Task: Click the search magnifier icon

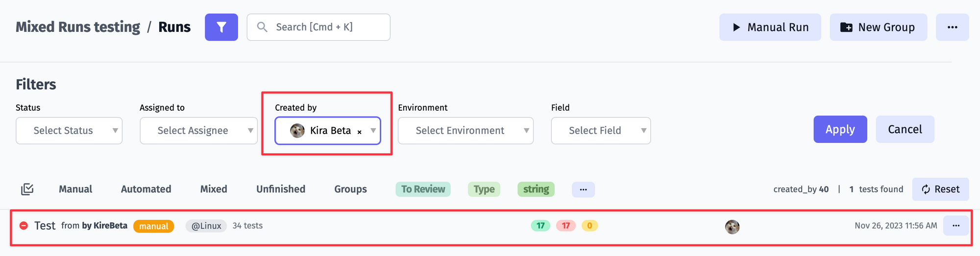Action: (262, 27)
